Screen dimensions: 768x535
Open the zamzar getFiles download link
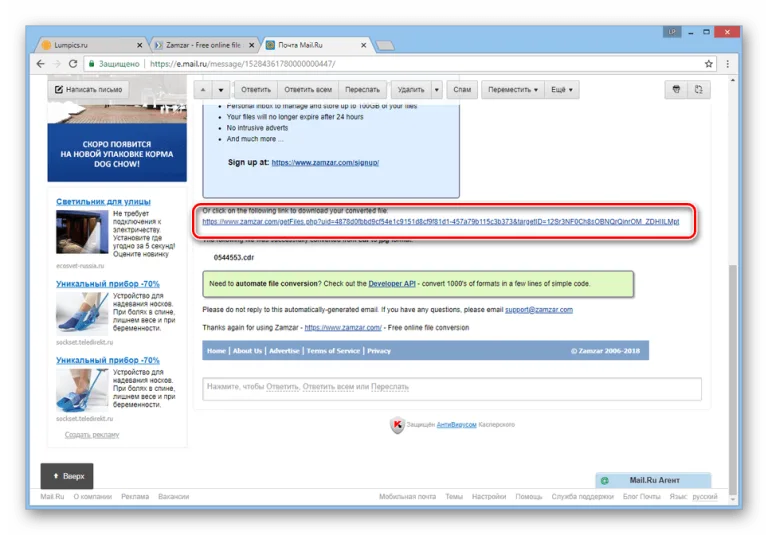(440, 221)
